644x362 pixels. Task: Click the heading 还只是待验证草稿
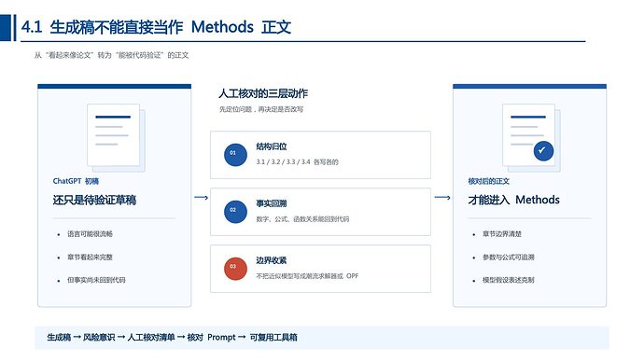(x=94, y=200)
